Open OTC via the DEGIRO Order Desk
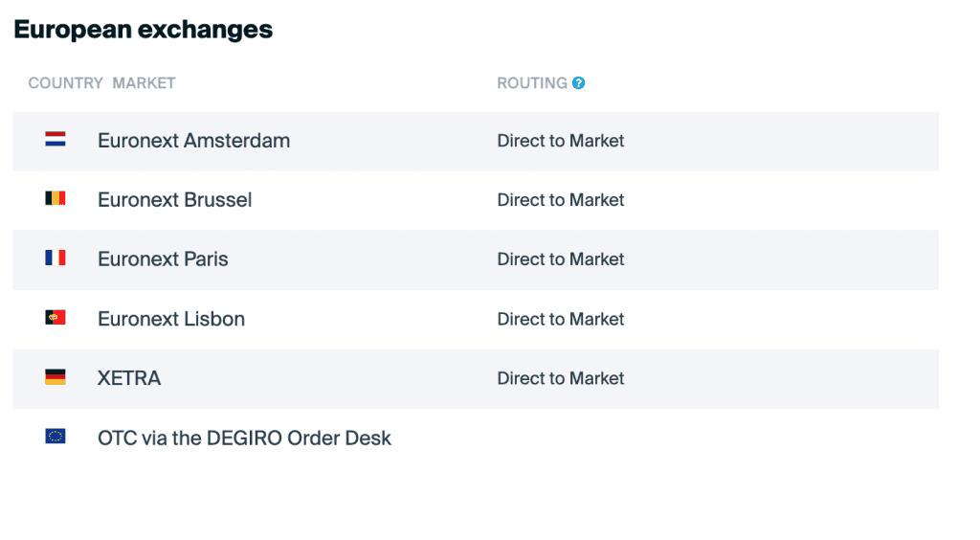The height and width of the screenshot is (540, 980). point(244,439)
